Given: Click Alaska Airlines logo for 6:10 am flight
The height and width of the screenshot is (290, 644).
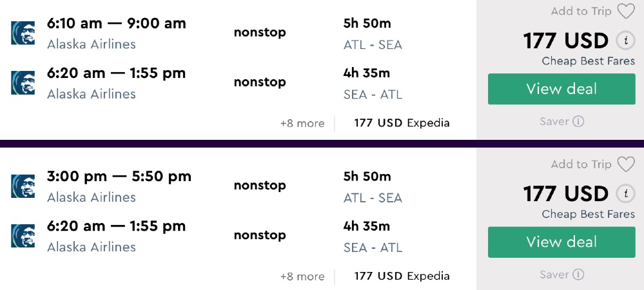Looking at the screenshot, I should pos(23,33).
